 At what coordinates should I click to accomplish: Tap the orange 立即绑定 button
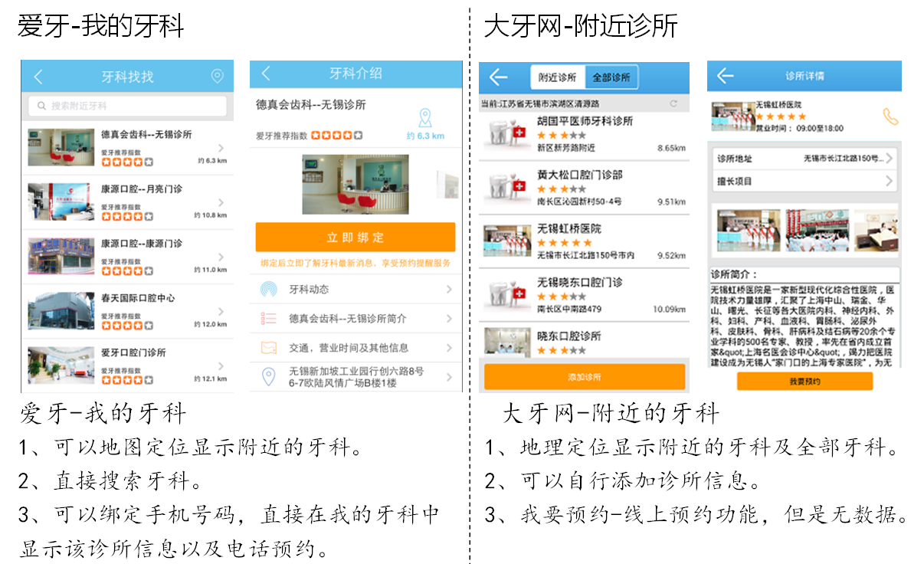pyautogui.click(x=356, y=238)
